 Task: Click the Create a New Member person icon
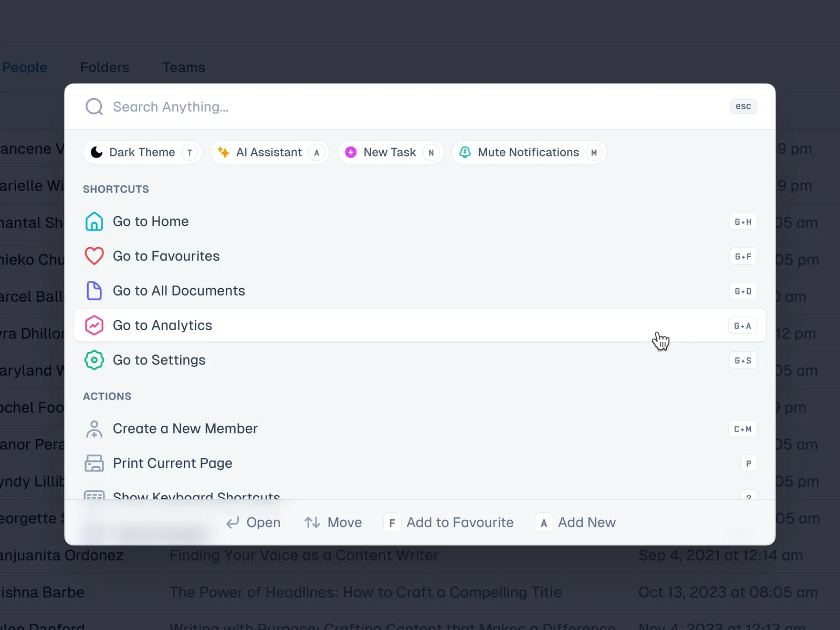click(x=94, y=429)
